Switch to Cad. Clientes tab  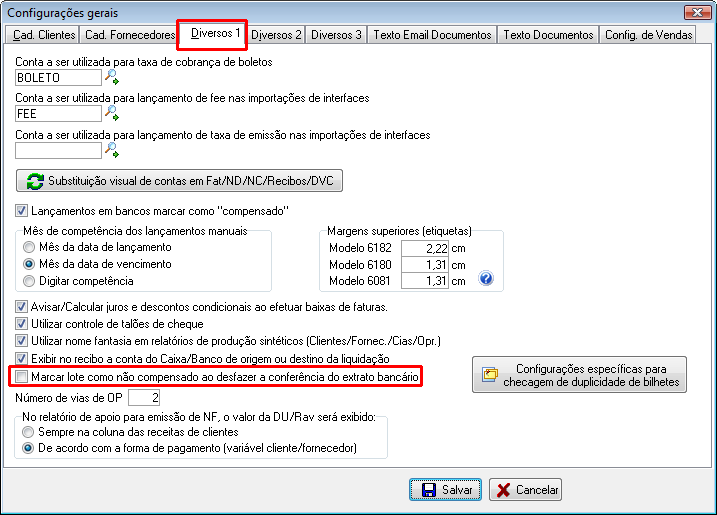[43, 35]
